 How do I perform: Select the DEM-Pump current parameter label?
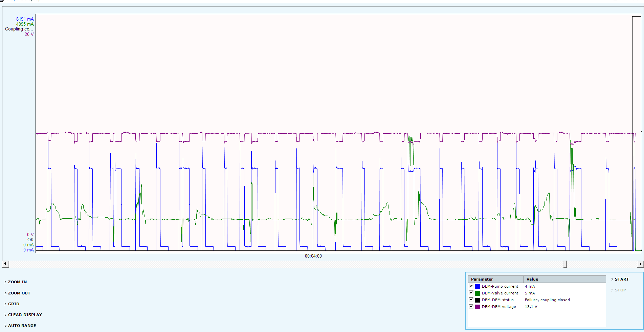tap(500, 286)
